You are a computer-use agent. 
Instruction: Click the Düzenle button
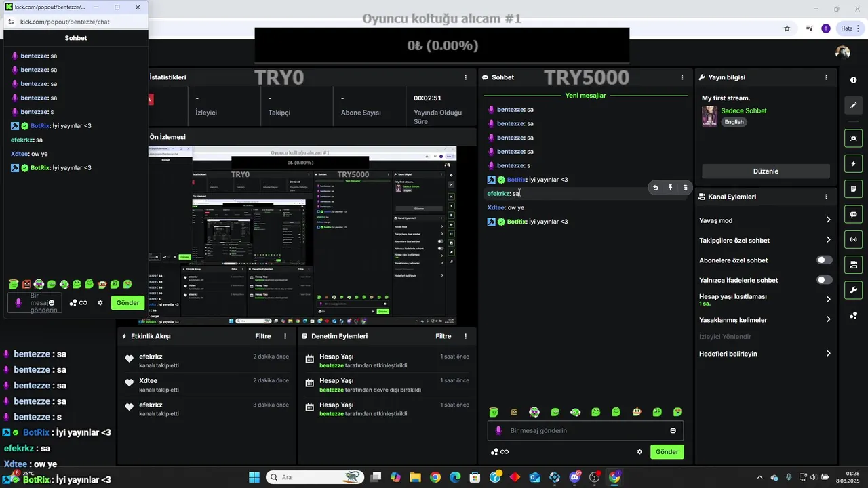[766, 171]
